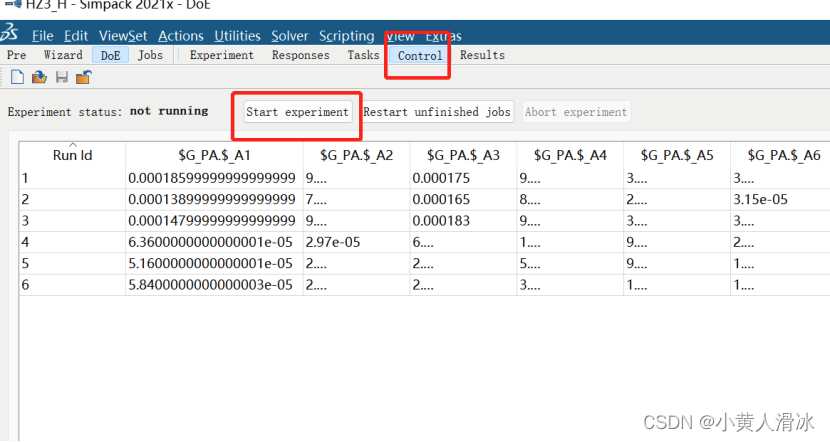Select Run Id 6 cell

[73, 285]
